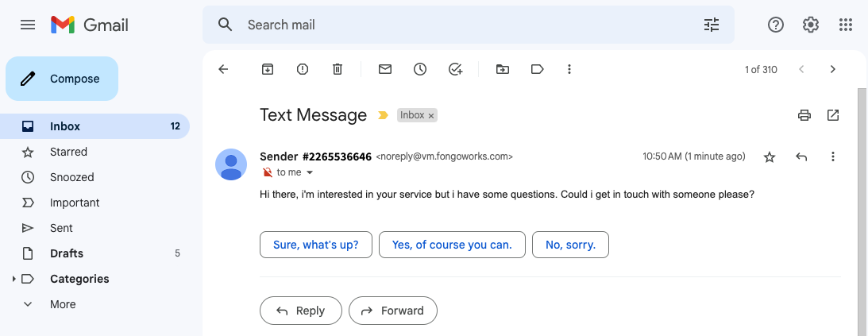Viewport: 868px width, 336px height.
Task: Open search filter options in the search bar
Action: coord(711,25)
